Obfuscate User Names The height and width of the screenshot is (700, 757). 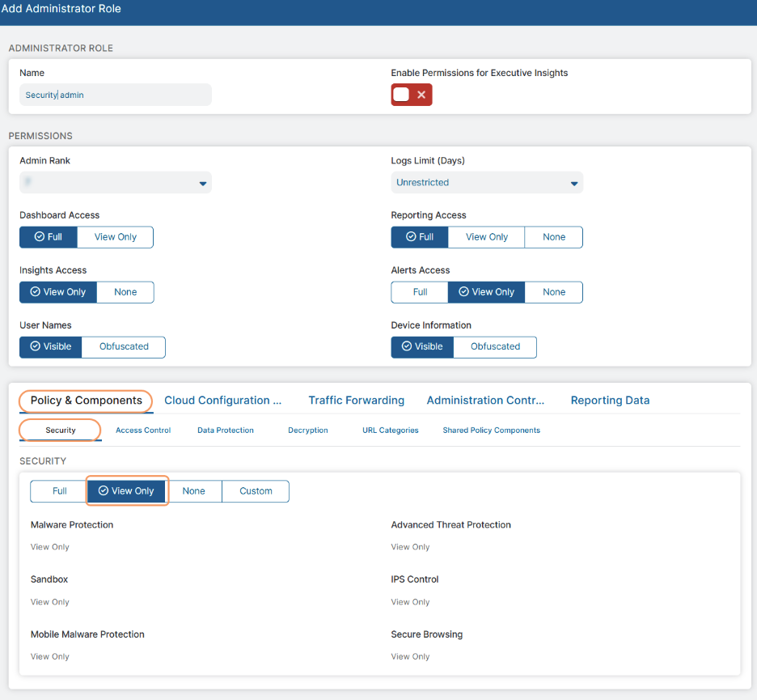124,346
